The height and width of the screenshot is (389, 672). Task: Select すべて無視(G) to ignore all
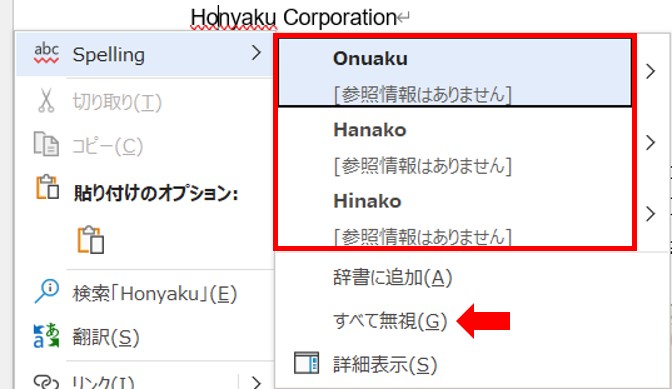(390, 321)
